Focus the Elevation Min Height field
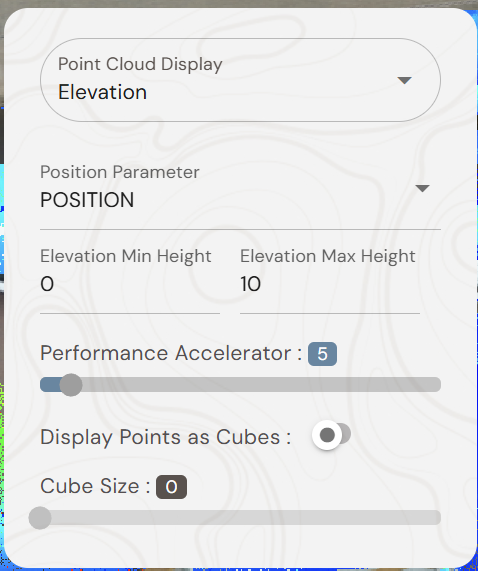This screenshot has height=571, width=478. coord(130,284)
